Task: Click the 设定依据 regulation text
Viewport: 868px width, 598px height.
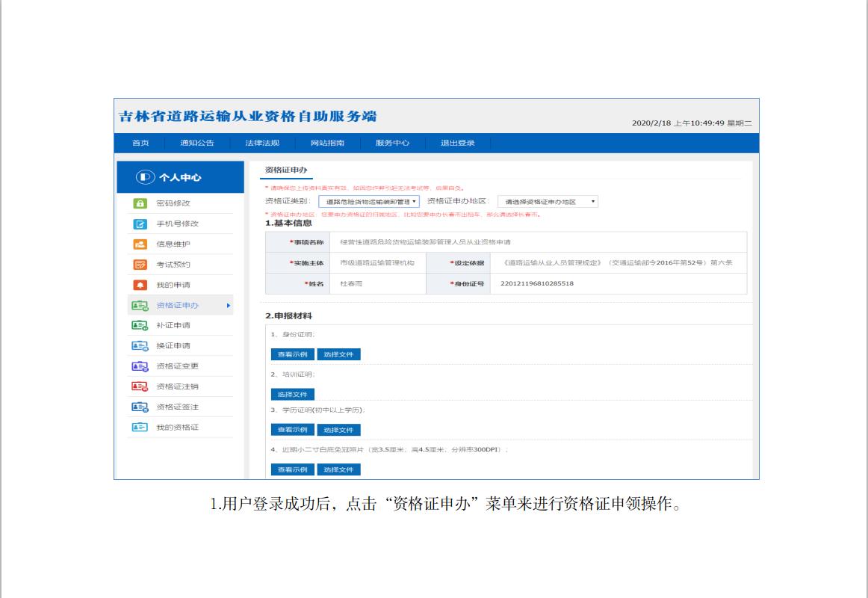Action: [x=617, y=263]
